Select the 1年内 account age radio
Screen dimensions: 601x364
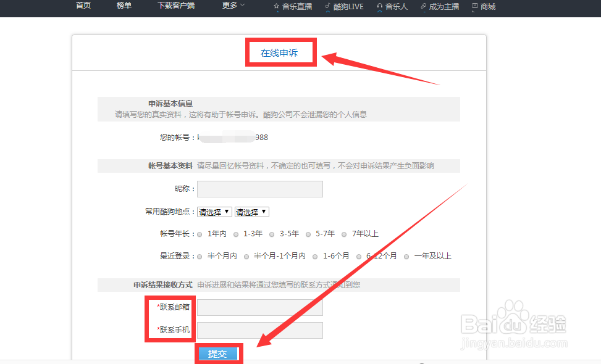[x=200, y=234]
